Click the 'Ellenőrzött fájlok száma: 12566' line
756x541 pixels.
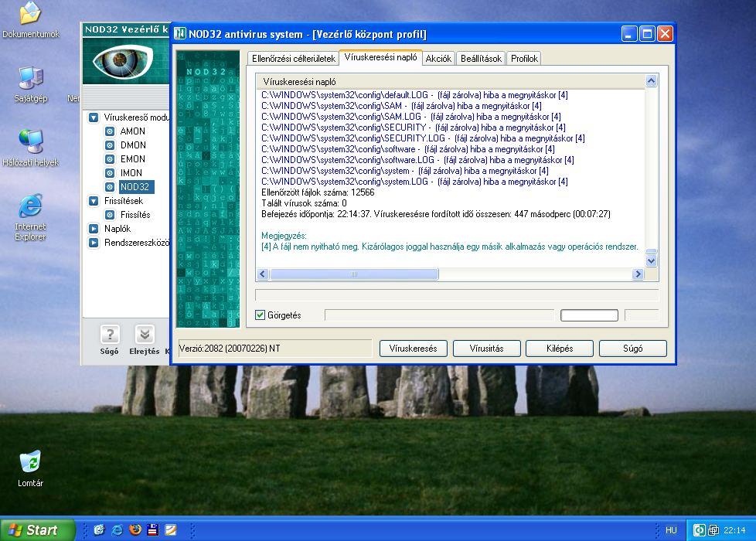pyautogui.click(x=318, y=192)
